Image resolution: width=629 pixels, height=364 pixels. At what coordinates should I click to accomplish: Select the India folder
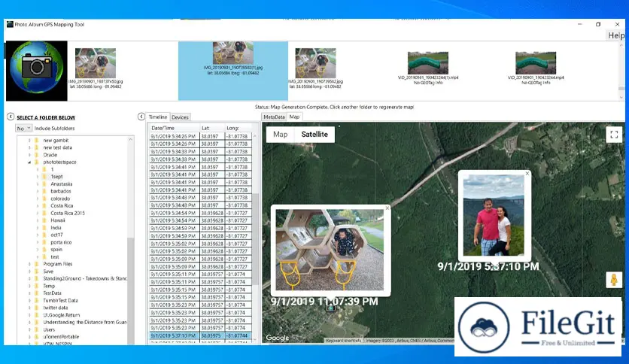click(x=56, y=227)
